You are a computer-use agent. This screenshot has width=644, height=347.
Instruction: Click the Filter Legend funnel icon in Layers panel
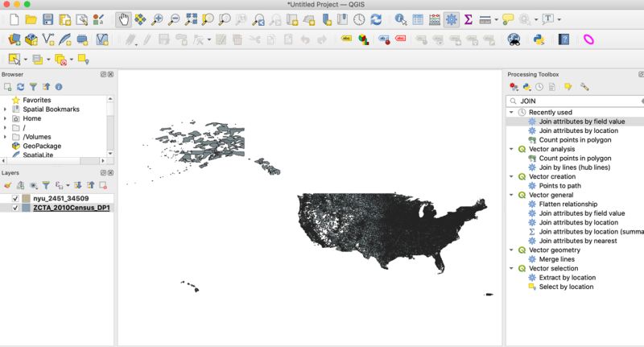click(x=46, y=185)
